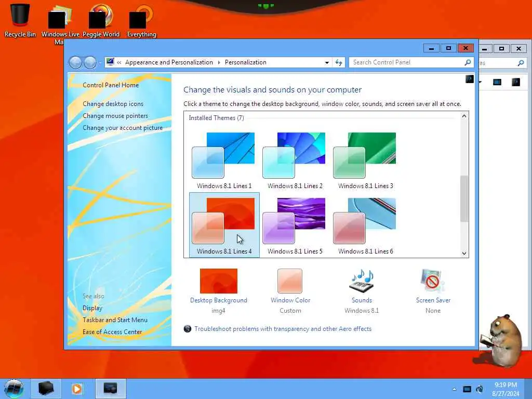Click the refresh icon beside the address bar
This screenshot has width=532, height=399.
[x=339, y=62]
